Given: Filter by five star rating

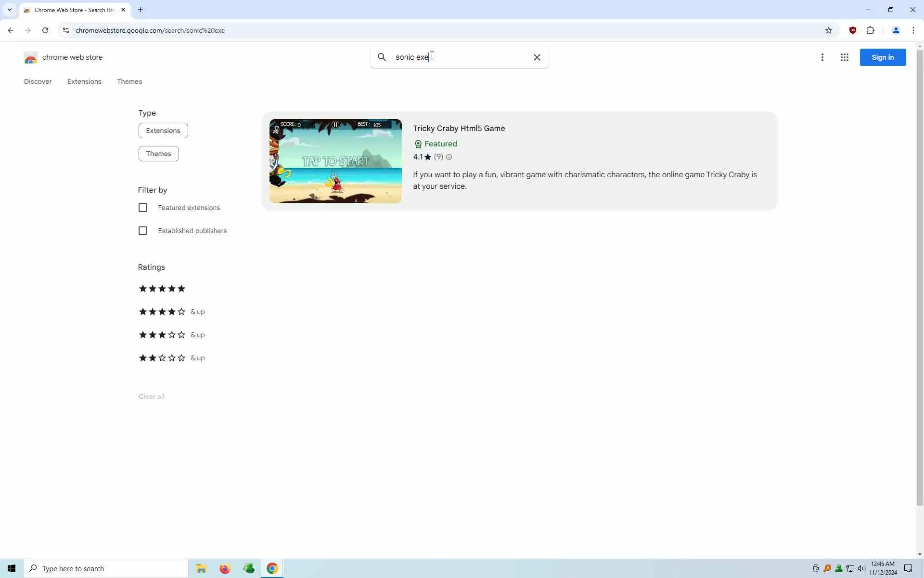Looking at the screenshot, I should 162,289.
